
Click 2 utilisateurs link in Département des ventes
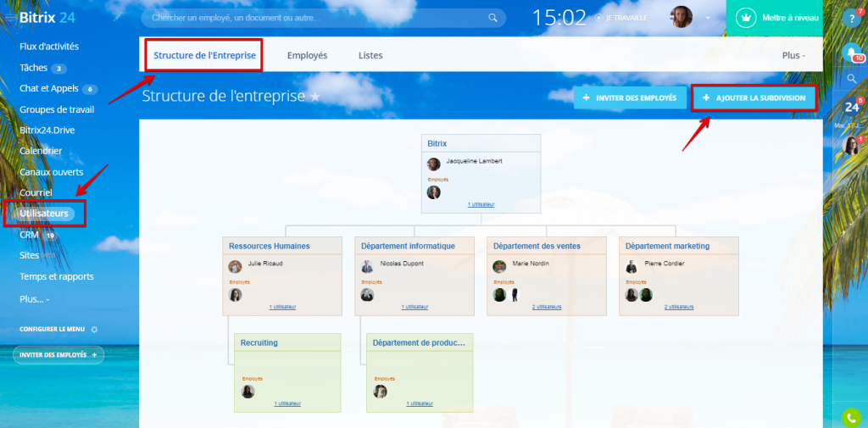pyautogui.click(x=547, y=307)
